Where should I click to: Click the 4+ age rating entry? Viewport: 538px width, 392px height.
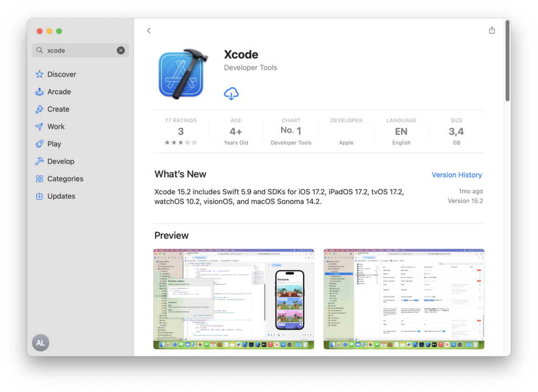pos(236,132)
